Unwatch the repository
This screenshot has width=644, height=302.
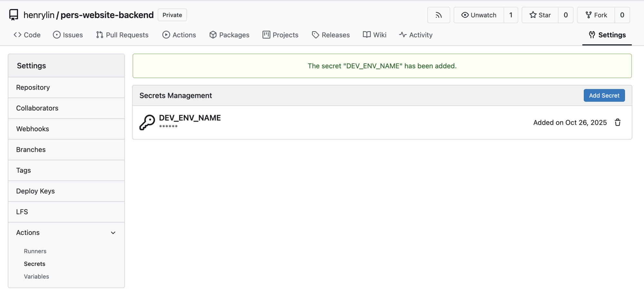point(479,15)
